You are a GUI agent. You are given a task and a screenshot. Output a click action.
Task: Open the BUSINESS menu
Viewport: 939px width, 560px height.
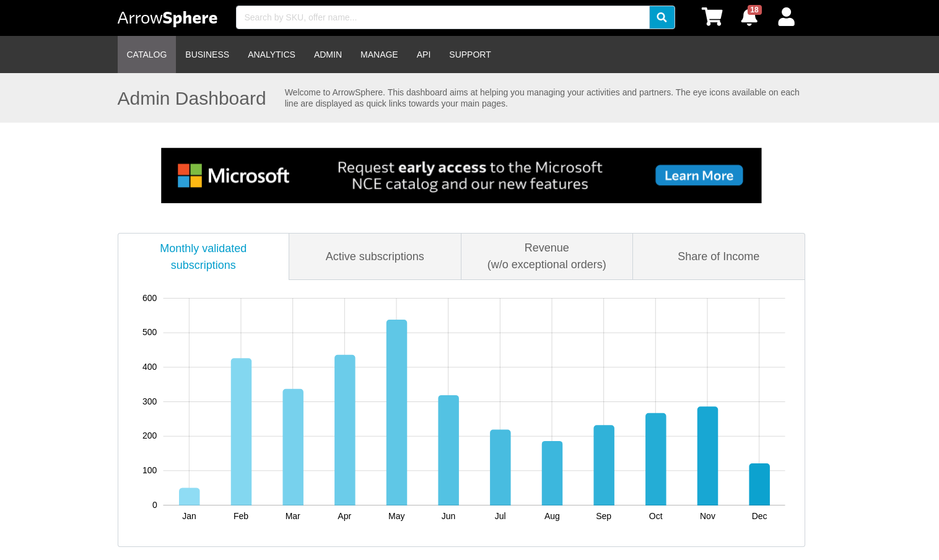[207, 55]
